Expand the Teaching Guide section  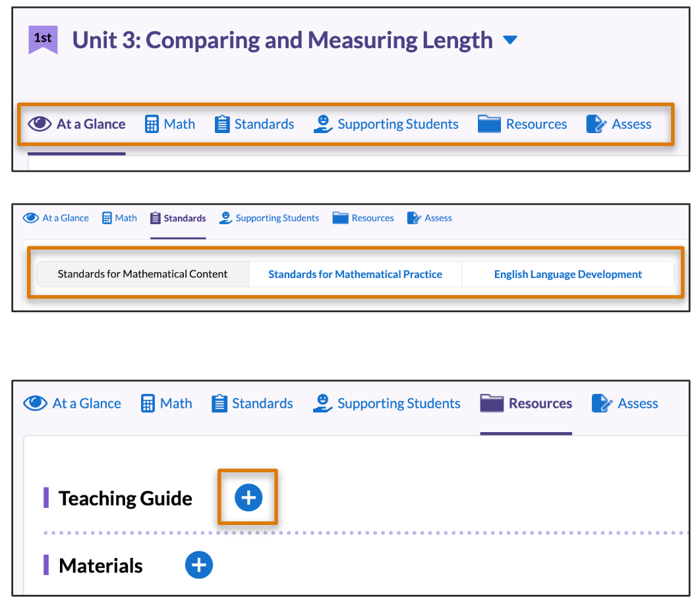pos(248,497)
